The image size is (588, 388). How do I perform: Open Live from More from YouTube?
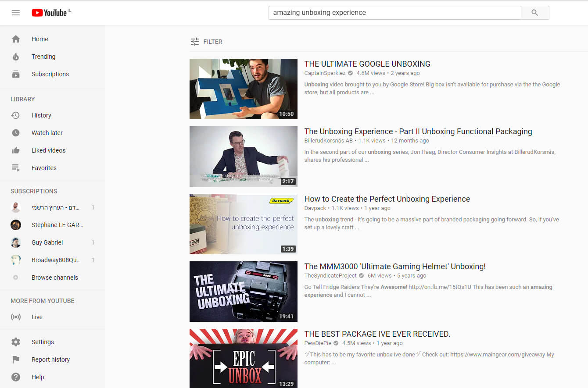(x=37, y=317)
